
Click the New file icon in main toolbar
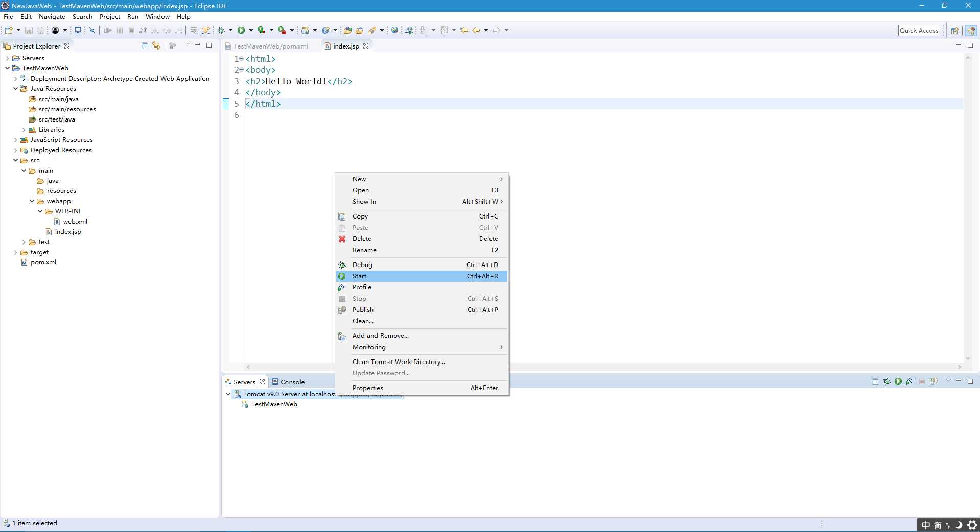click(x=9, y=30)
